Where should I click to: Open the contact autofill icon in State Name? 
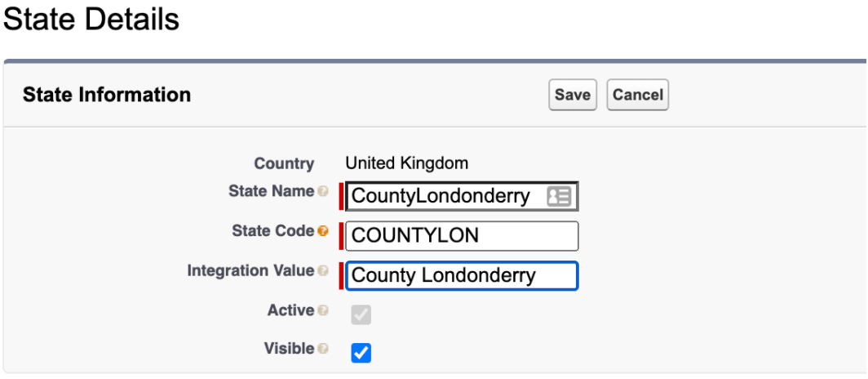pyautogui.click(x=559, y=197)
